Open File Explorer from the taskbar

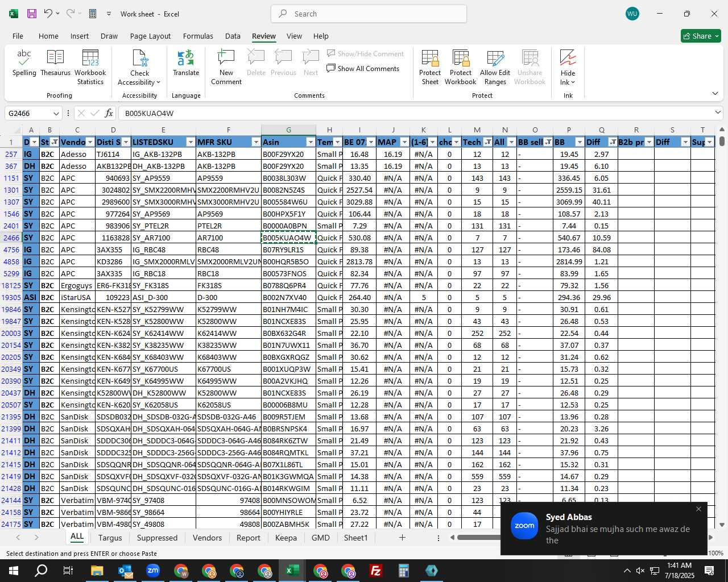click(97, 571)
